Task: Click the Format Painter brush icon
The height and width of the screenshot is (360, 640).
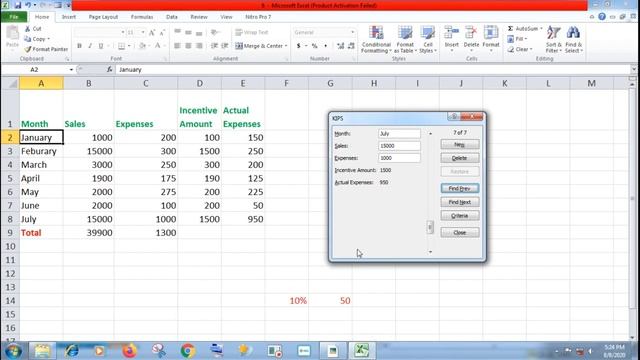Action: click(27, 49)
